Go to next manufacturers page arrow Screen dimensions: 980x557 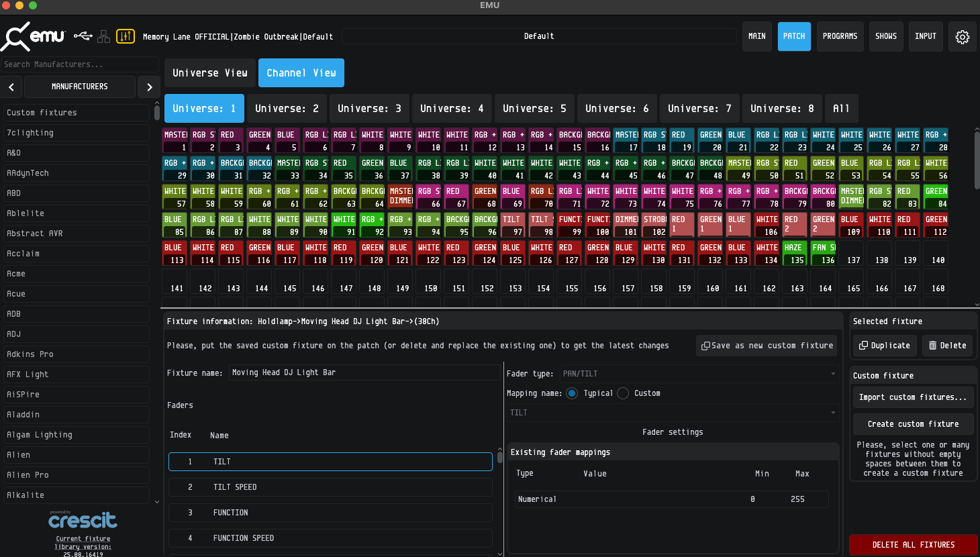(149, 87)
